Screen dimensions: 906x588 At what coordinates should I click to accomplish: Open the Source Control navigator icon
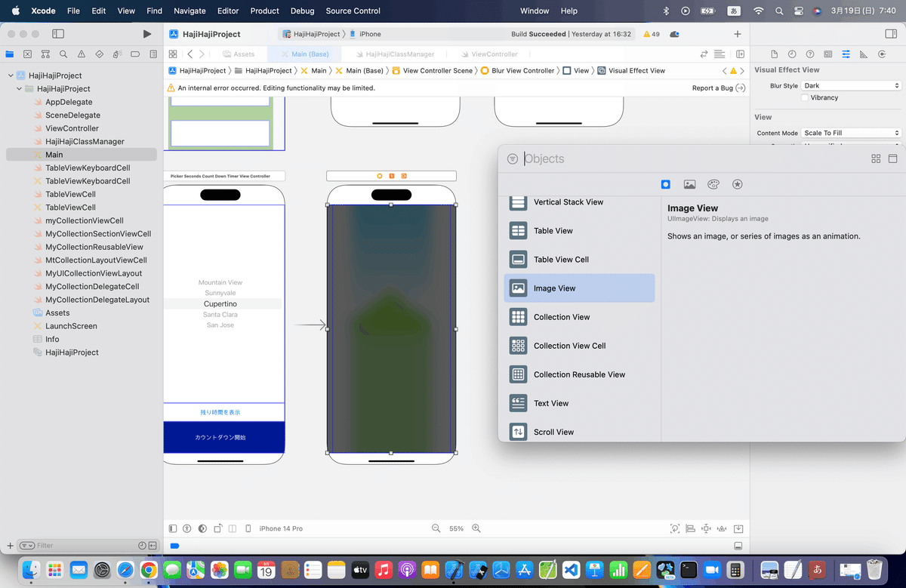click(x=27, y=54)
